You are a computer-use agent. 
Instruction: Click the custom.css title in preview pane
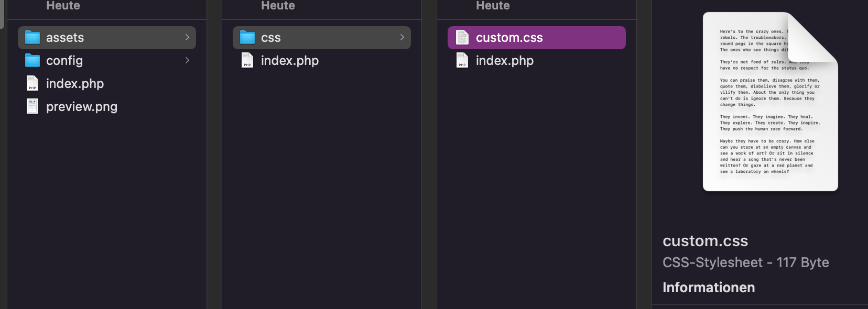705,241
